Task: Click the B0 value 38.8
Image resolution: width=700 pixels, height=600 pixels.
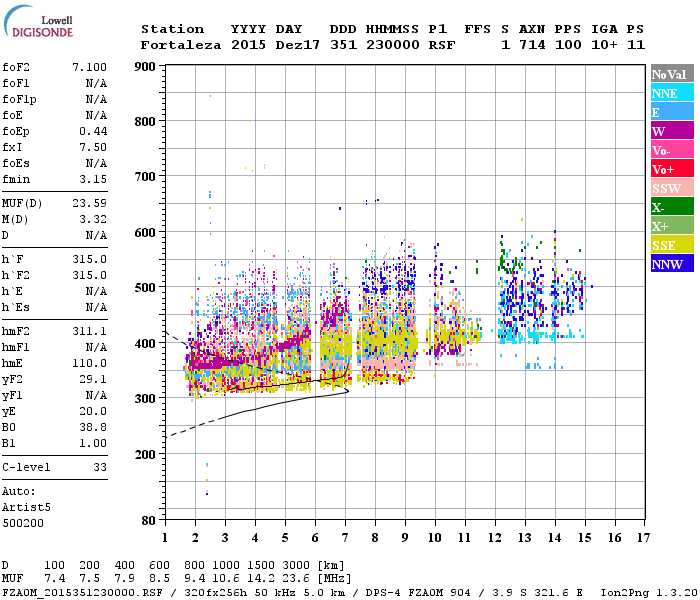Action: pyautogui.click(x=93, y=427)
